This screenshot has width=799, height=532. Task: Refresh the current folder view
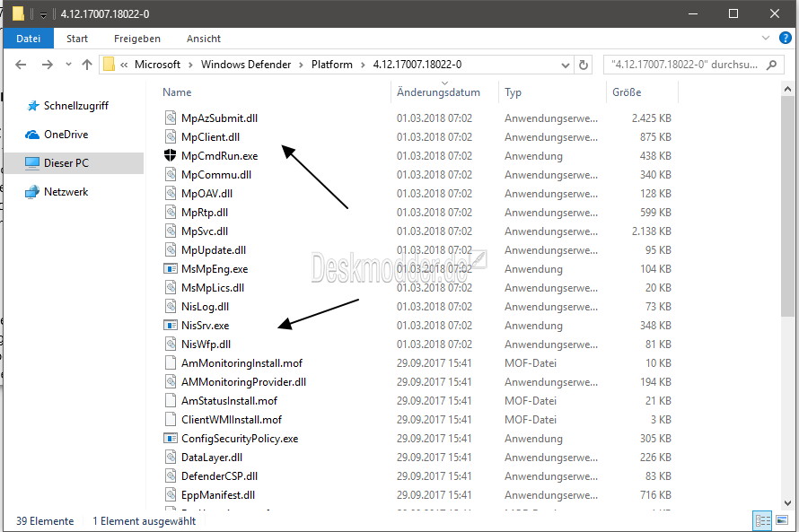584,65
